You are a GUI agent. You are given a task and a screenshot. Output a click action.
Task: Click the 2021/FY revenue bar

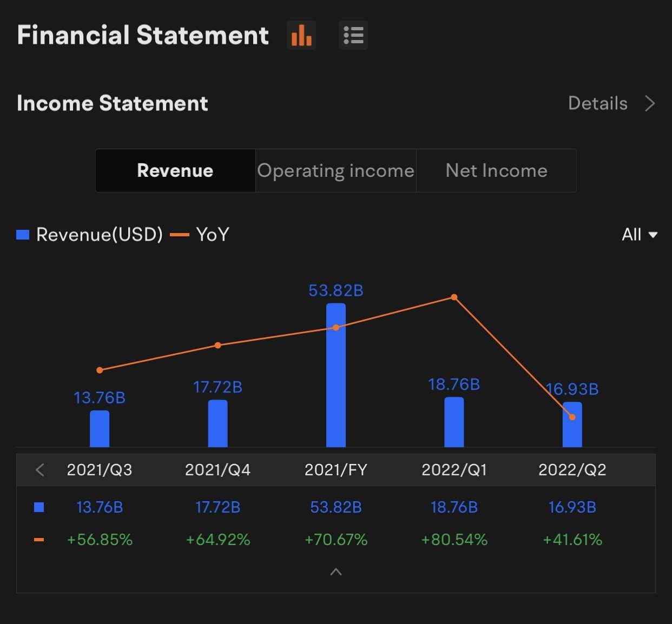coord(336,375)
